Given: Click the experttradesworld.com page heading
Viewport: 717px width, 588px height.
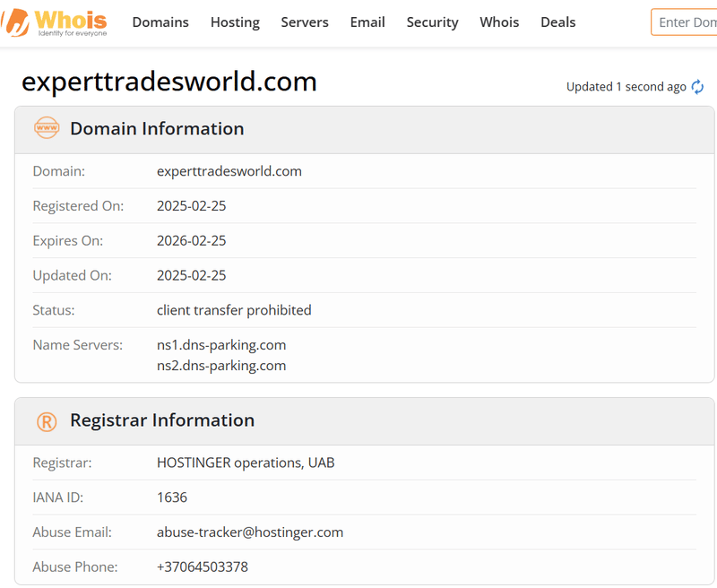Looking at the screenshot, I should (169, 82).
